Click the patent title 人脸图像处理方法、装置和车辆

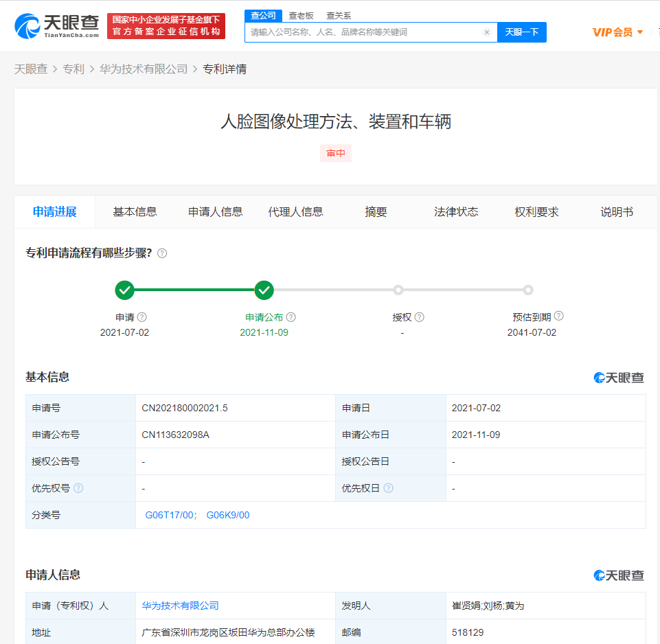pyautogui.click(x=336, y=122)
